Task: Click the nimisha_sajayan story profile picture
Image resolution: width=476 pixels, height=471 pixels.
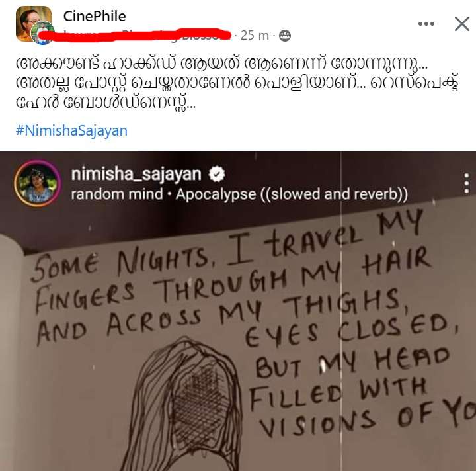Action: click(x=38, y=183)
